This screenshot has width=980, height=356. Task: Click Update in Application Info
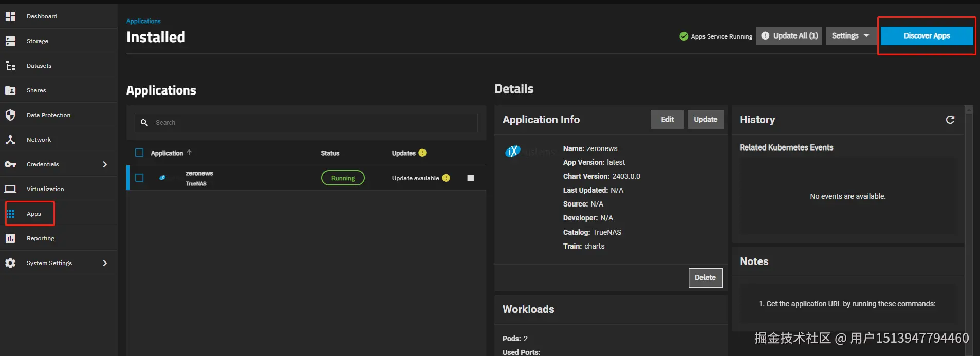(x=705, y=120)
